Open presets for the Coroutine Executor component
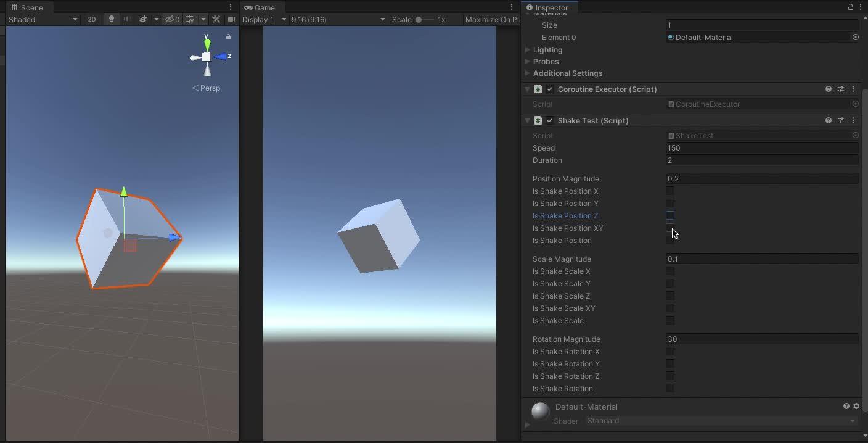 [x=841, y=89]
